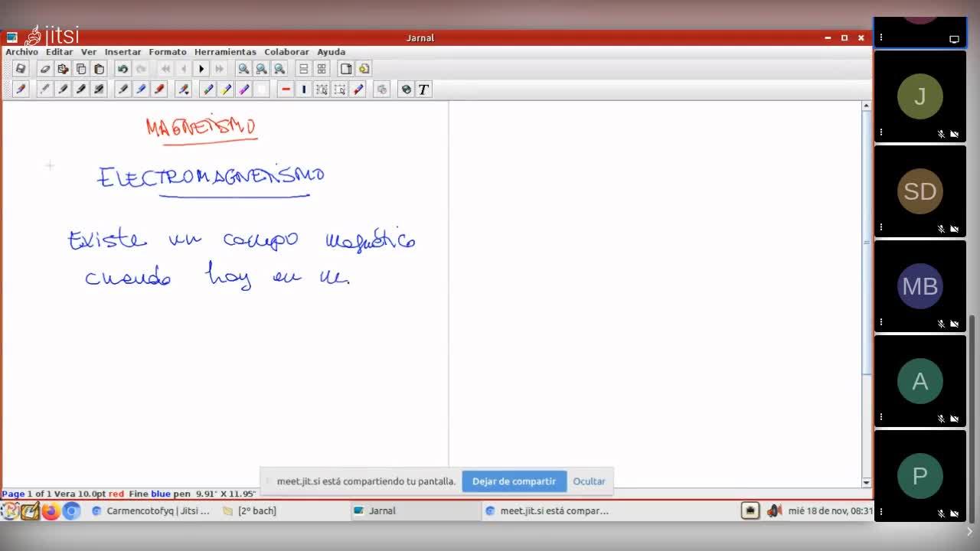Click the Paste clipboard icon
This screenshot has width=980, height=551.
[99, 69]
